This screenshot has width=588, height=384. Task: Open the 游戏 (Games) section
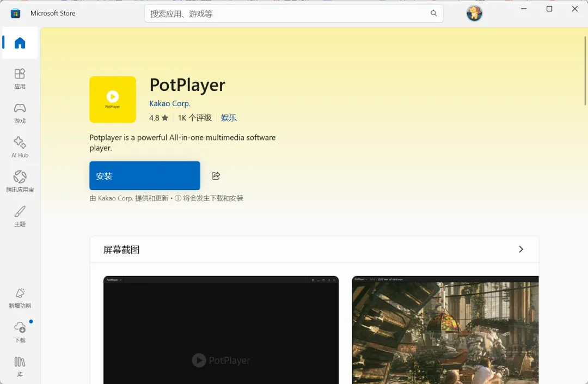20,113
